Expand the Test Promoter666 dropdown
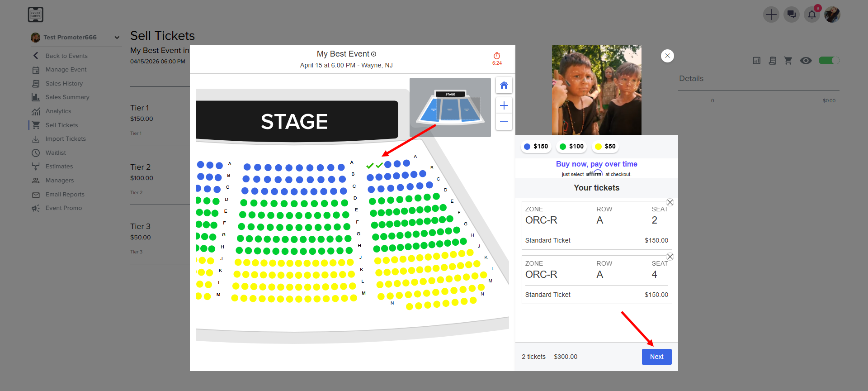Image resolution: width=868 pixels, height=391 pixels. click(x=117, y=38)
